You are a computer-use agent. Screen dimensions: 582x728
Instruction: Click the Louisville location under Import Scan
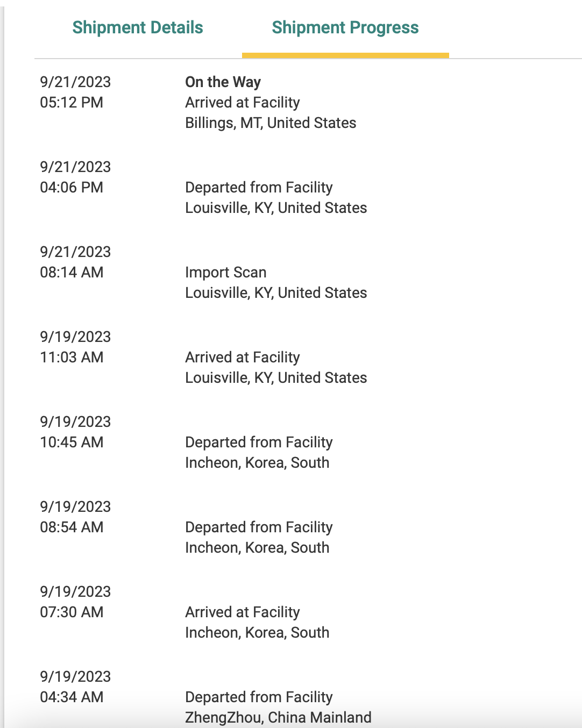pyautogui.click(x=276, y=292)
